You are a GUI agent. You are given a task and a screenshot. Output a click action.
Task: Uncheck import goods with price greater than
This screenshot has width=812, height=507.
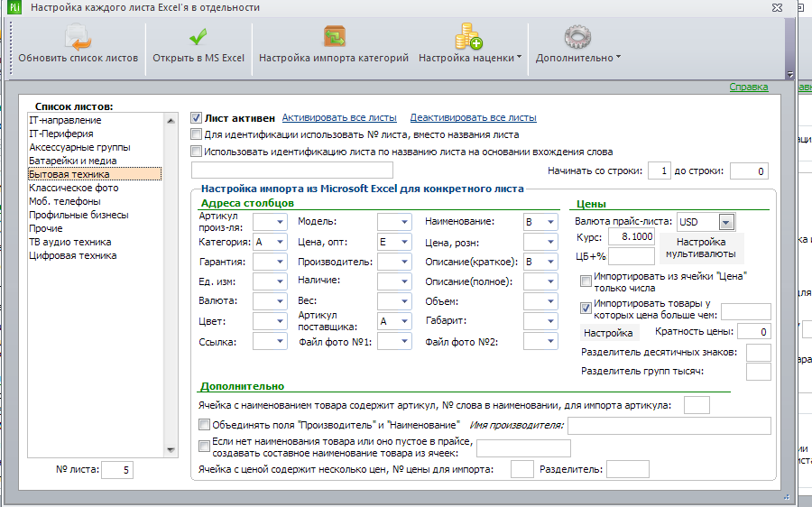586,309
